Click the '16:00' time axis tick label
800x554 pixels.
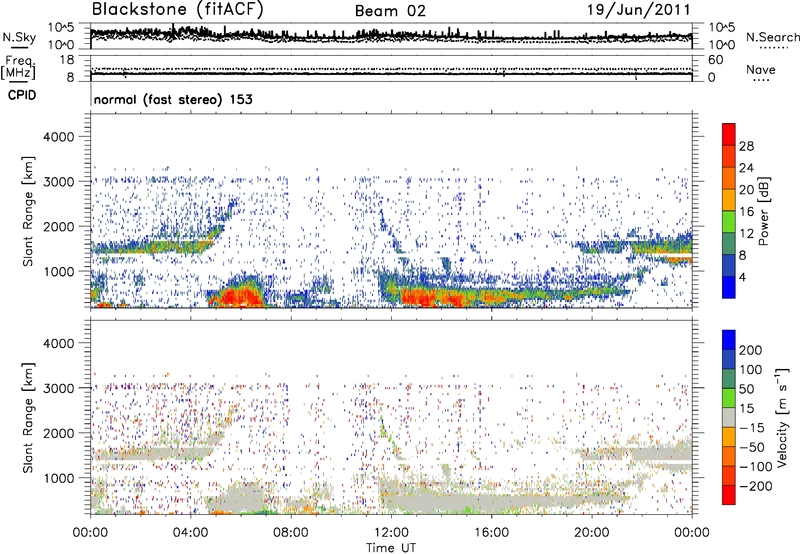pos(491,533)
